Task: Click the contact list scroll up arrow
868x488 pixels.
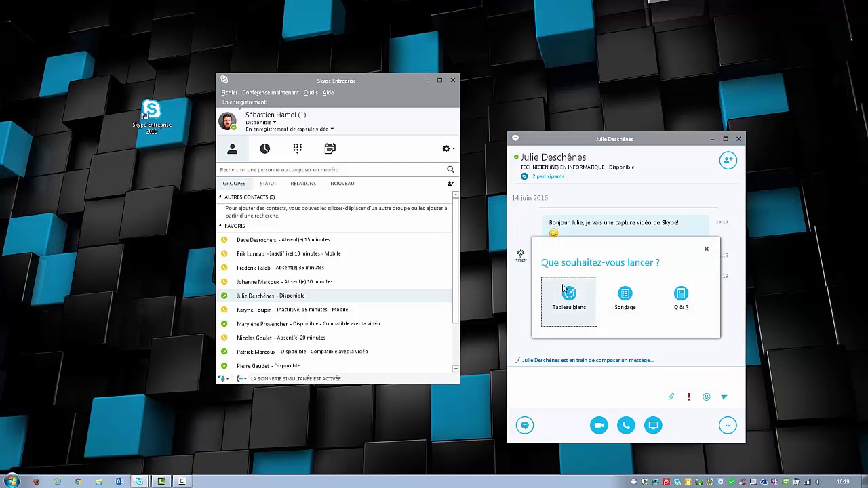Action: pyautogui.click(x=456, y=195)
